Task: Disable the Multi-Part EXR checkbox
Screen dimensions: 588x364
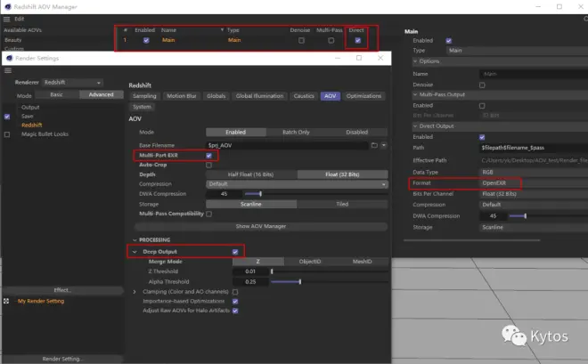Action: point(208,156)
